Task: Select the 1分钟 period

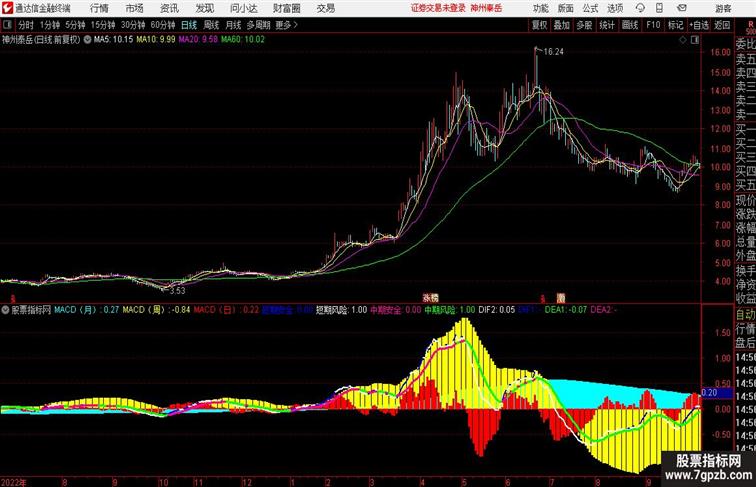Action: (49, 25)
